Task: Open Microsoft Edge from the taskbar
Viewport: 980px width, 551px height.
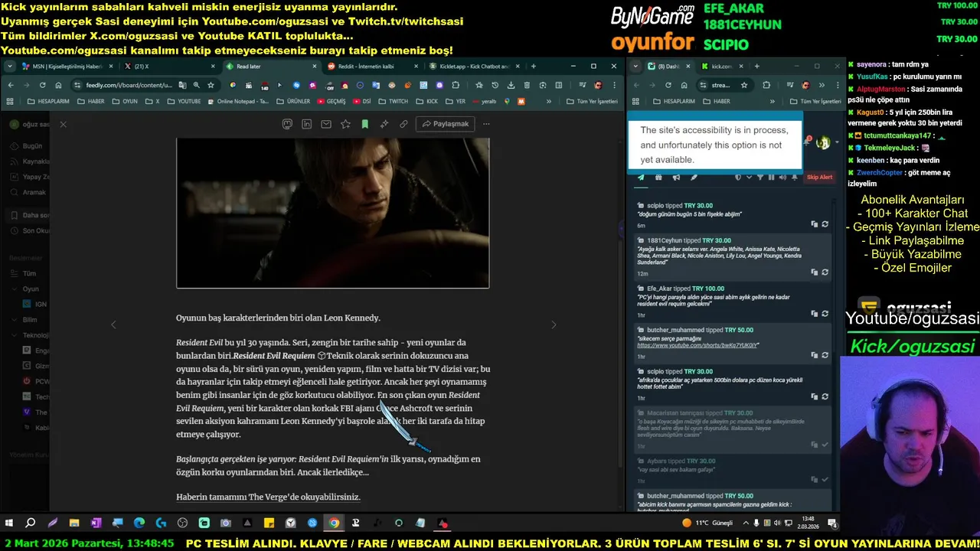Action: [x=139, y=523]
